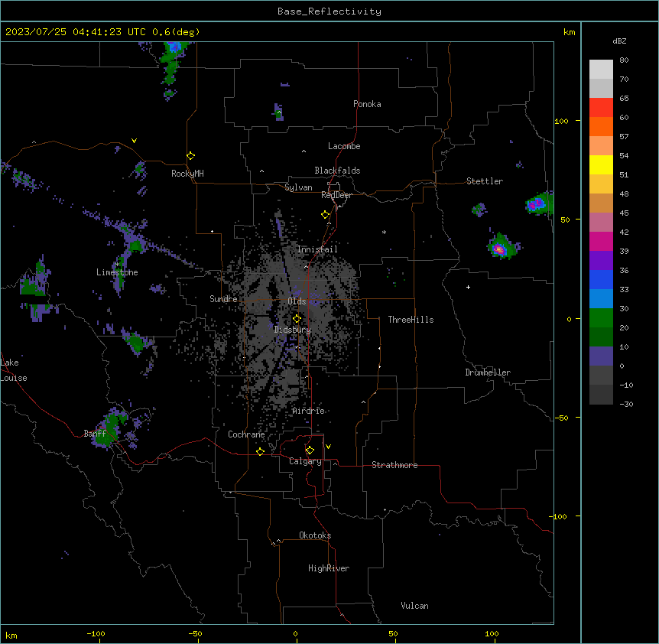Click the HighRiver label
The height and width of the screenshot is (644, 659).
tap(329, 568)
